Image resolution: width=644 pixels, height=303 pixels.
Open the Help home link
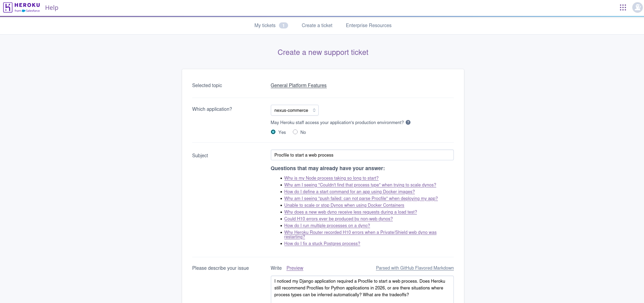pos(52,7)
